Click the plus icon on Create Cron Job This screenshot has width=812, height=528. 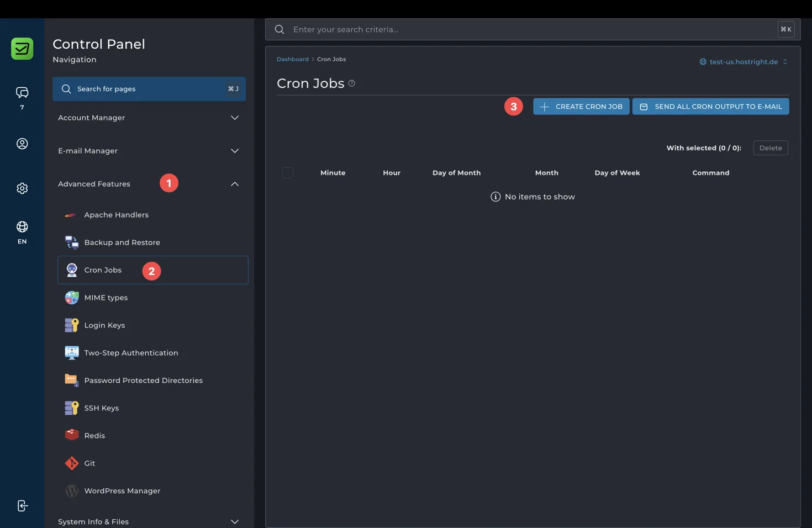pyautogui.click(x=544, y=107)
